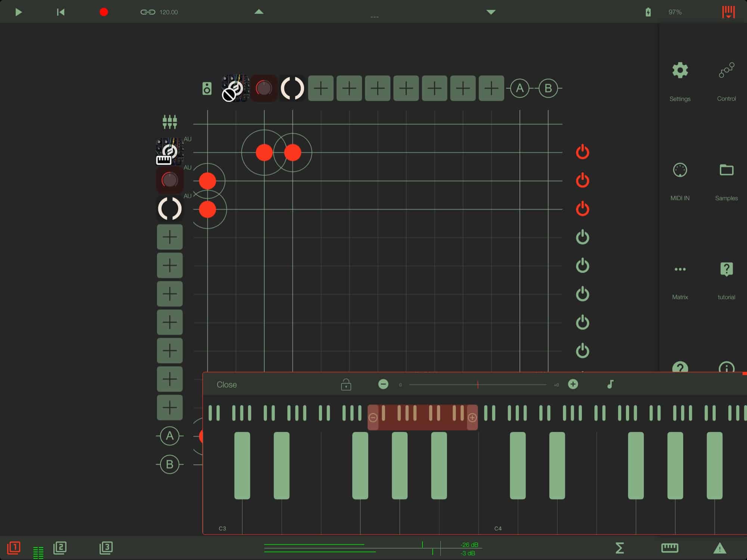Toggle power for the eighth row

(x=582, y=350)
